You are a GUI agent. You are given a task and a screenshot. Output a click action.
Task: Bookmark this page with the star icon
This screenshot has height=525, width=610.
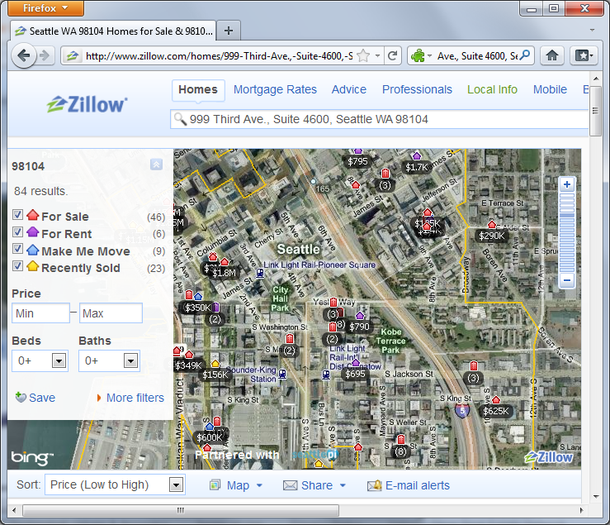tap(363, 56)
